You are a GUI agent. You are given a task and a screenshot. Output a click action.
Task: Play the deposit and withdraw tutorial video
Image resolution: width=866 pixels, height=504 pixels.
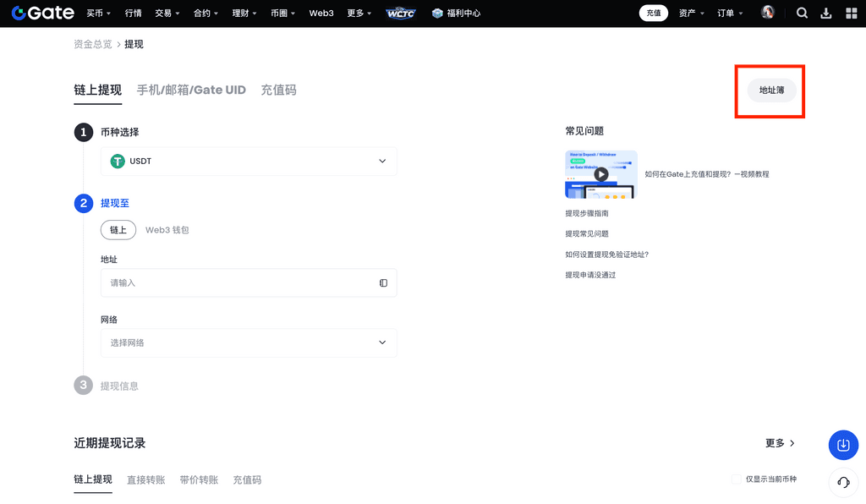pos(600,174)
